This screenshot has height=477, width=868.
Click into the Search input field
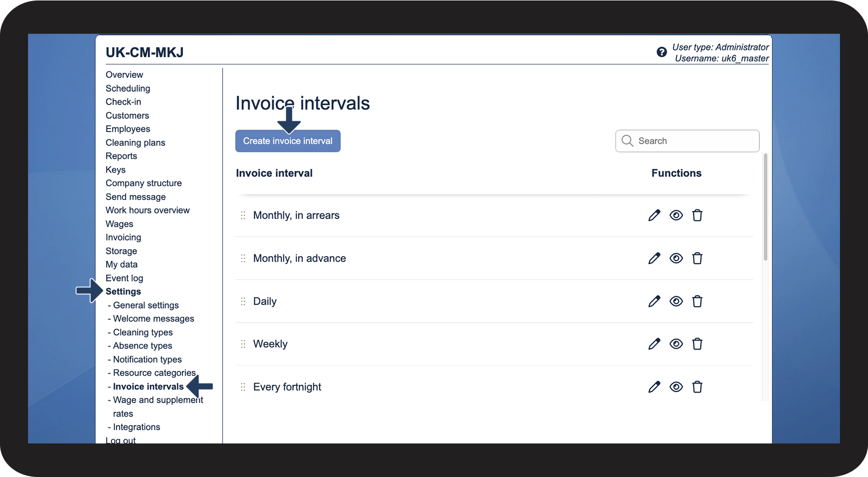pyautogui.click(x=693, y=141)
